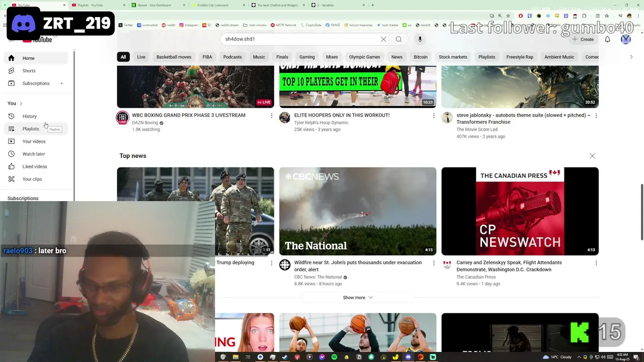The width and height of the screenshot is (644, 362).
Task: Open the CP Newswatch video thumbnail
Action: 520,211
